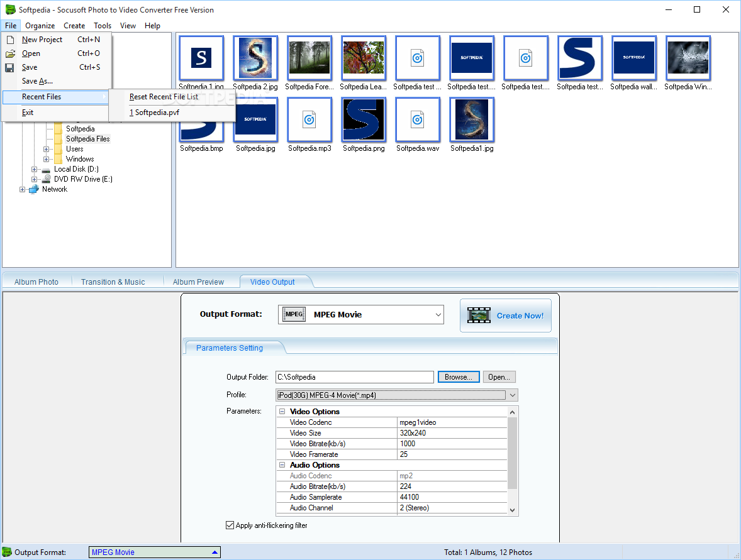The width and height of the screenshot is (741, 560).
Task: Select the Softpedia.bmp thumbnail
Action: 201,131
